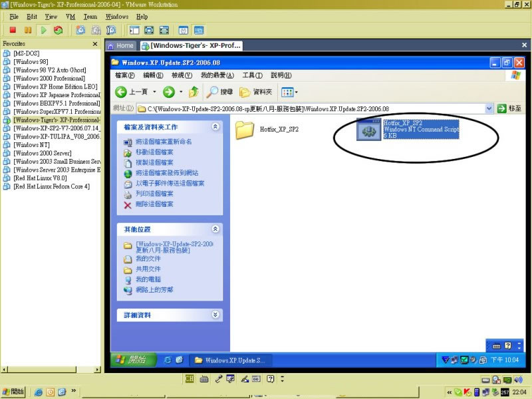Expand hidden host quick launch items chevron

(74, 391)
